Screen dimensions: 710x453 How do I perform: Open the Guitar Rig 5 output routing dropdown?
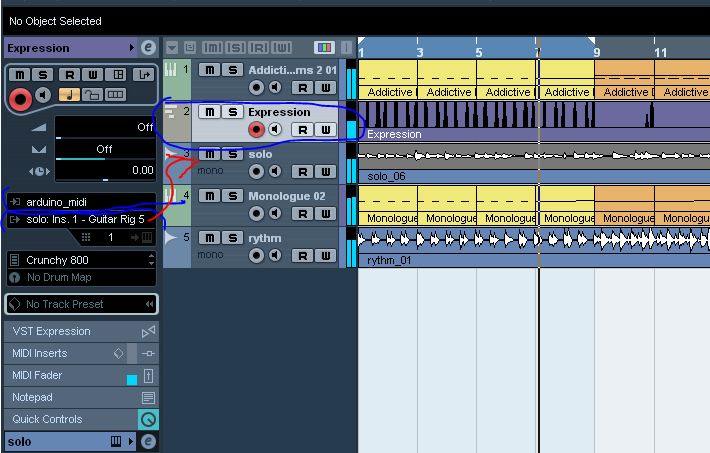(x=82, y=219)
